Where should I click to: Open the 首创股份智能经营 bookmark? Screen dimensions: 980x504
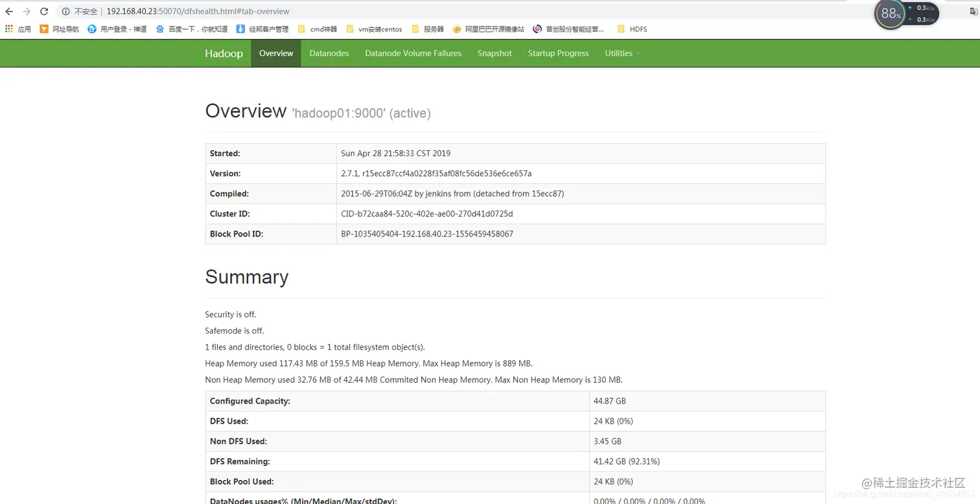click(x=568, y=29)
